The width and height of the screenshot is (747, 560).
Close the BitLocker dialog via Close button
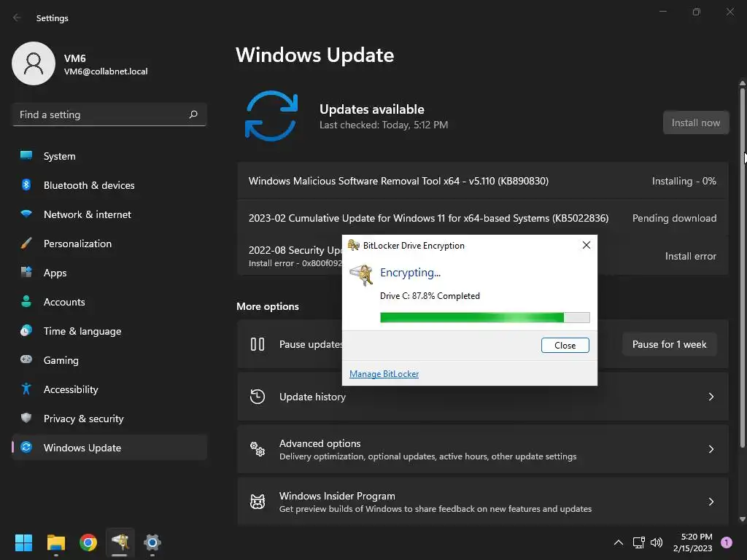pyautogui.click(x=565, y=345)
